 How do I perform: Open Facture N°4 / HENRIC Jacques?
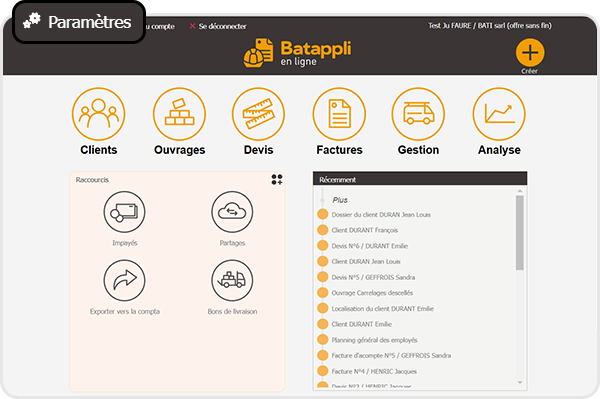[x=374, y=371]
